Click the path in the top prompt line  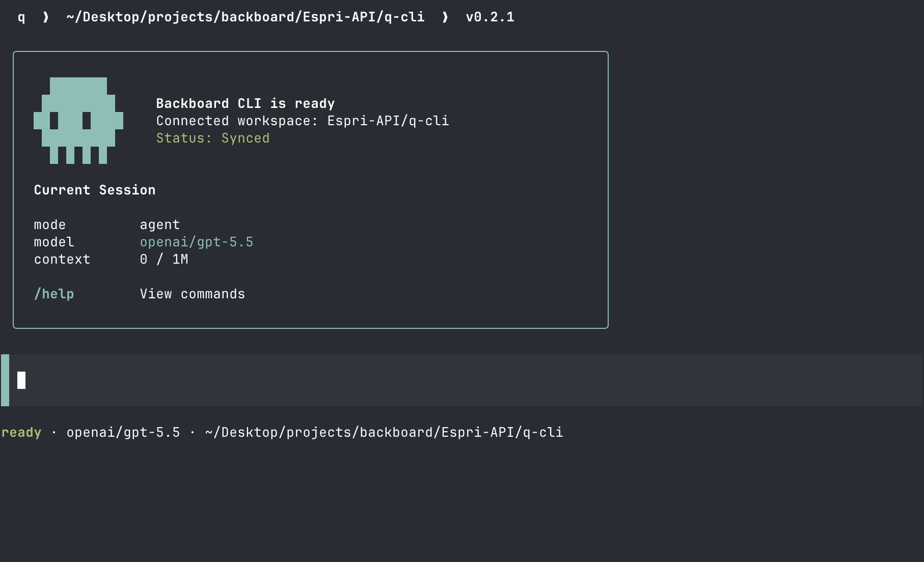246,17
